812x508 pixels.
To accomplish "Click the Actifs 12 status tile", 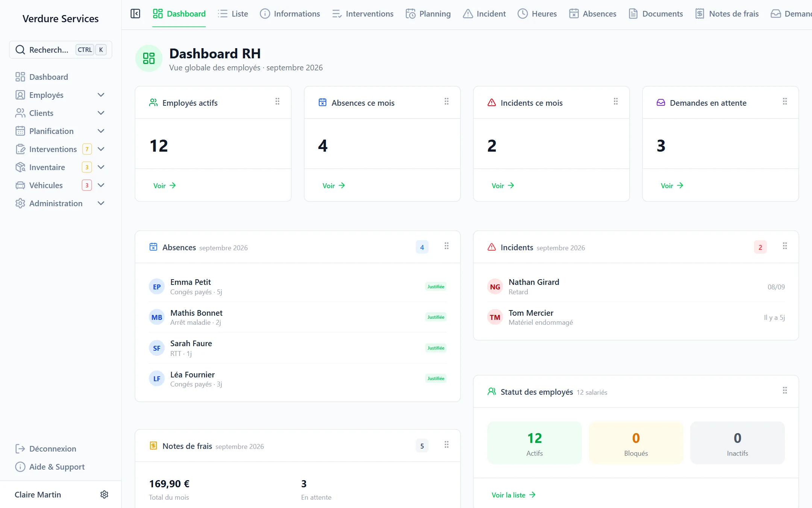I will [x=535, y=443].
